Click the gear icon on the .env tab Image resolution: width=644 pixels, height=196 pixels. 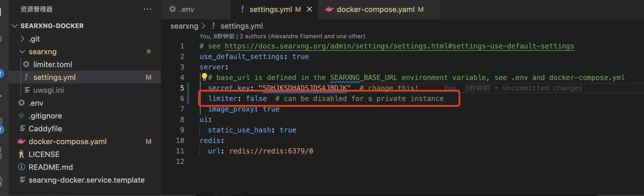click(x=172, y=9)
